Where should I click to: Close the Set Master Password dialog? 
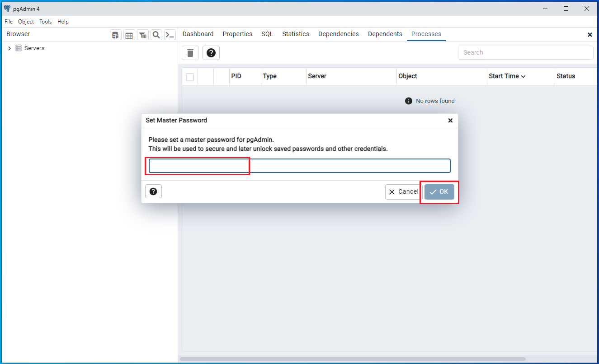coord(450,121)
